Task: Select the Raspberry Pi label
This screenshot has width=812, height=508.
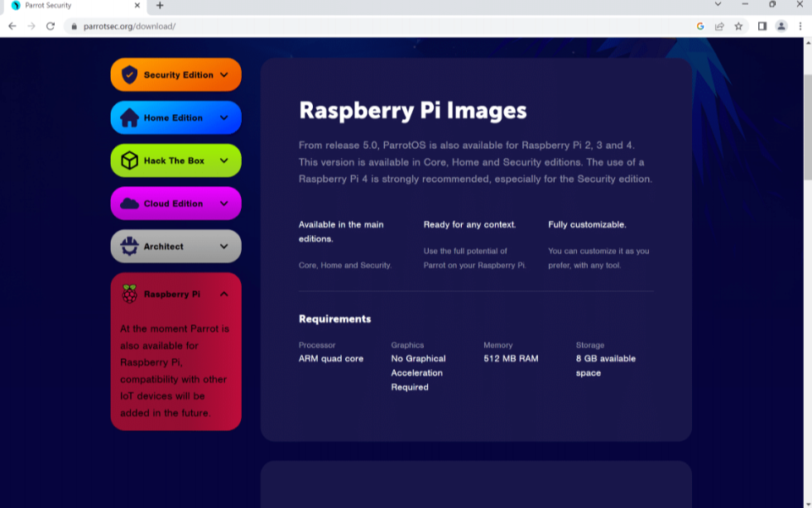Action: [172, 295]
